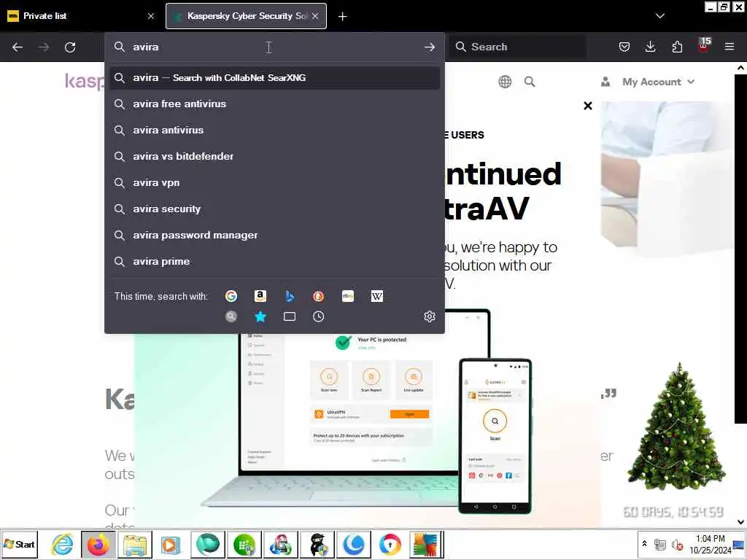Pick the 'avira password manager' suggestion

[x=275, y=236]
